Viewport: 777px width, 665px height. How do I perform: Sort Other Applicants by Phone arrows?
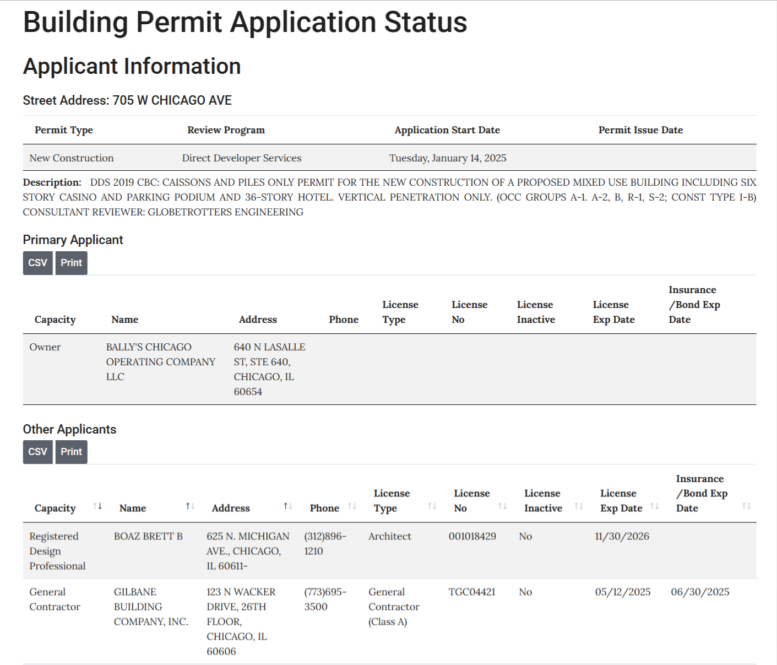pos(352,507)
